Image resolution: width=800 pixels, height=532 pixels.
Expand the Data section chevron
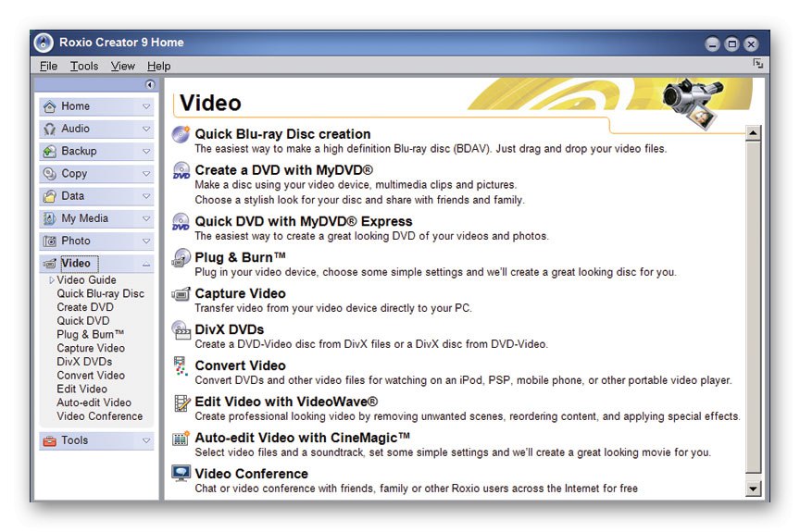click(146, 196)
